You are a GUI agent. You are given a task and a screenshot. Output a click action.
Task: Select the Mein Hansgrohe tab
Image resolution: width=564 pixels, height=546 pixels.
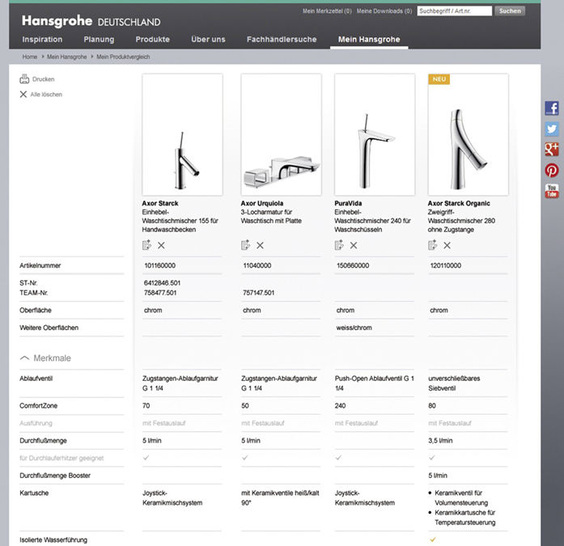pyautogui.click(x=369, y=40)
